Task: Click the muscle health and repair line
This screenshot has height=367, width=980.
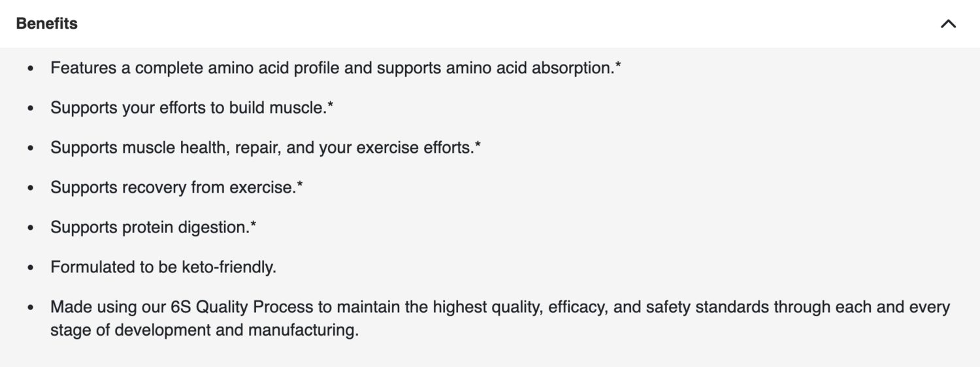Action: tap(265, 148)
